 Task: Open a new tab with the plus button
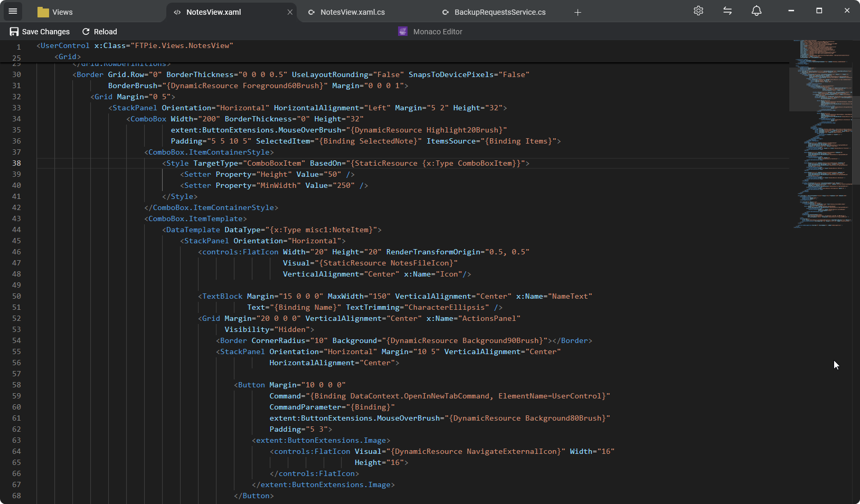pos(578,12)
